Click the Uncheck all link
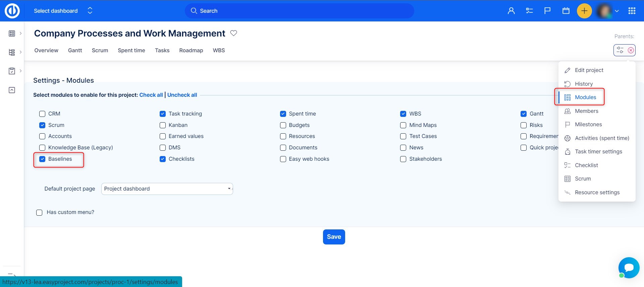The width and height of the screenshot is (644, 287). (182, 95)
